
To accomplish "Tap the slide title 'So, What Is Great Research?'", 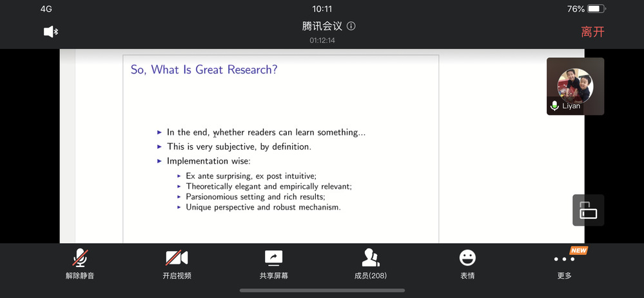I will pos(204,70).
